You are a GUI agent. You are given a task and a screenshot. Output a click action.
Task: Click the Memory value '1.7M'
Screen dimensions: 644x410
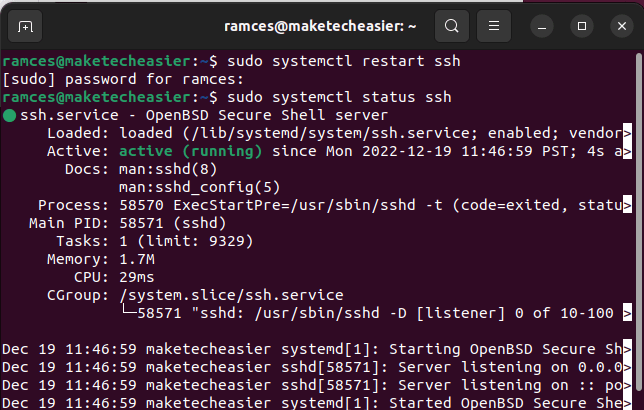pos(137,260)
